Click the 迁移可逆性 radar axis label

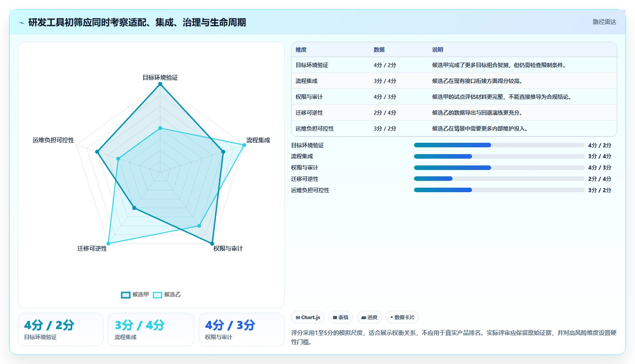92,248
